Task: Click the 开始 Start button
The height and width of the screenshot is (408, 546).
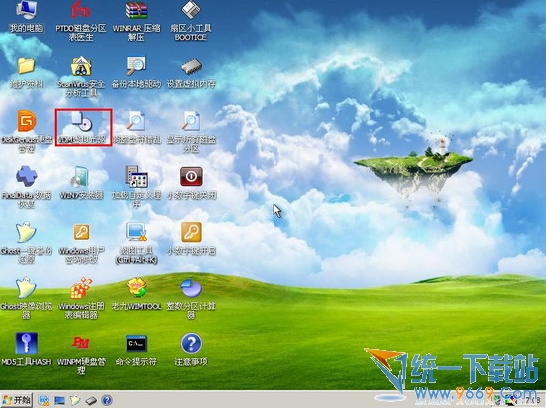Action: coord(17,400)
